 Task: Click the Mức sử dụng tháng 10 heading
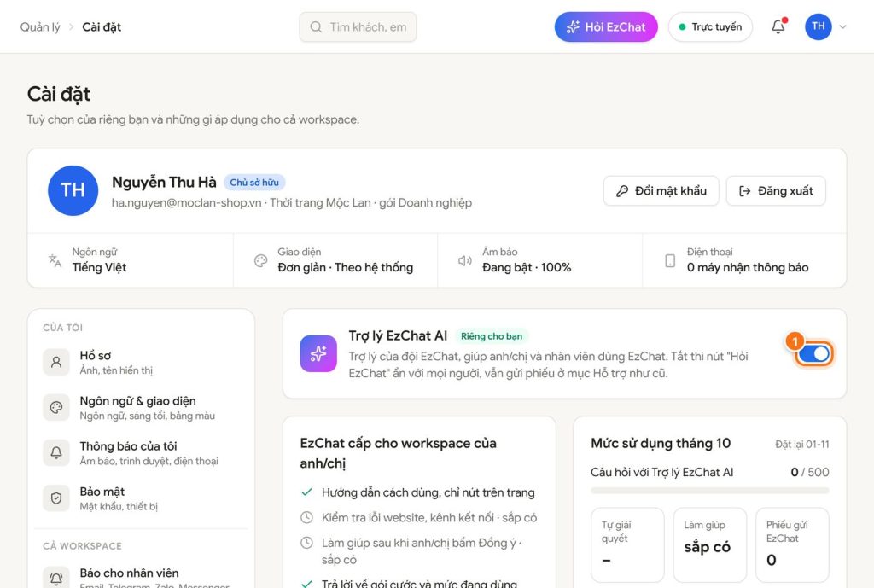tap(661, 443)
